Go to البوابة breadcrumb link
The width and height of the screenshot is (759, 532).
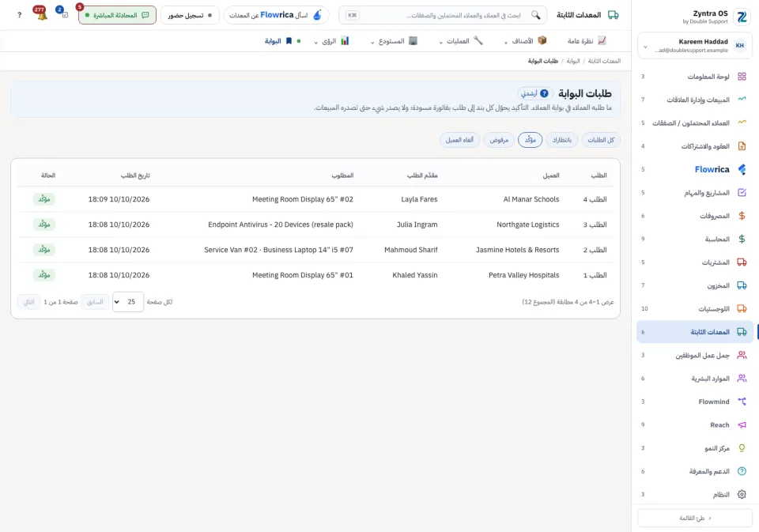click(x=573, y=61)
